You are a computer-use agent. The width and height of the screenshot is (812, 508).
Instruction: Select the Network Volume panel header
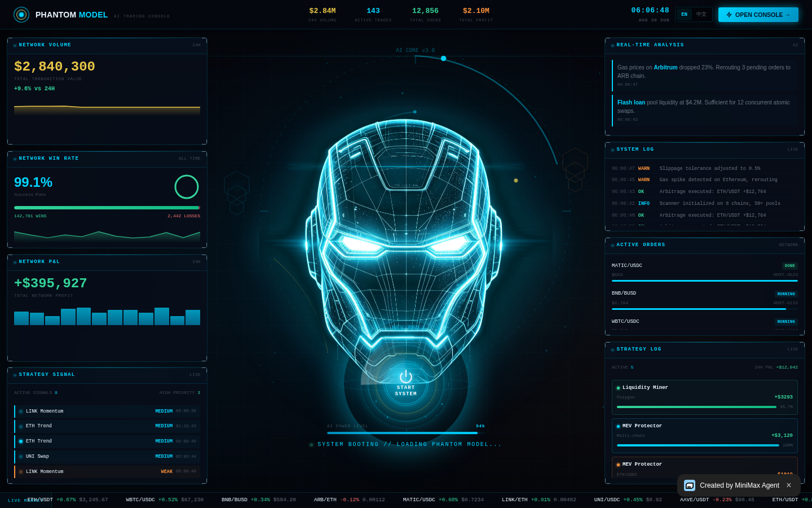pos(107,45)
